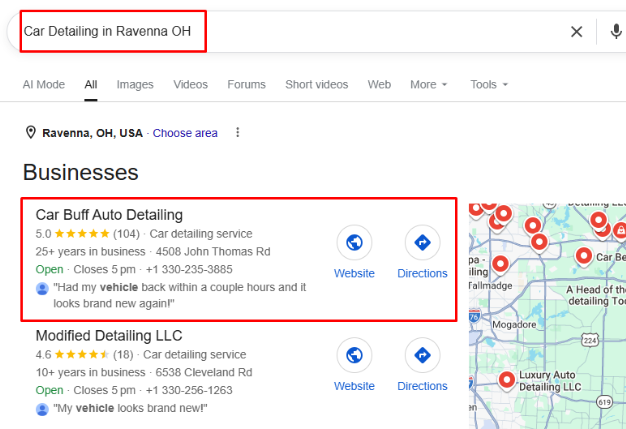Screen dimensions: 626x429
Task: Click "A Head of the detailing" map label
Action: 596,295
